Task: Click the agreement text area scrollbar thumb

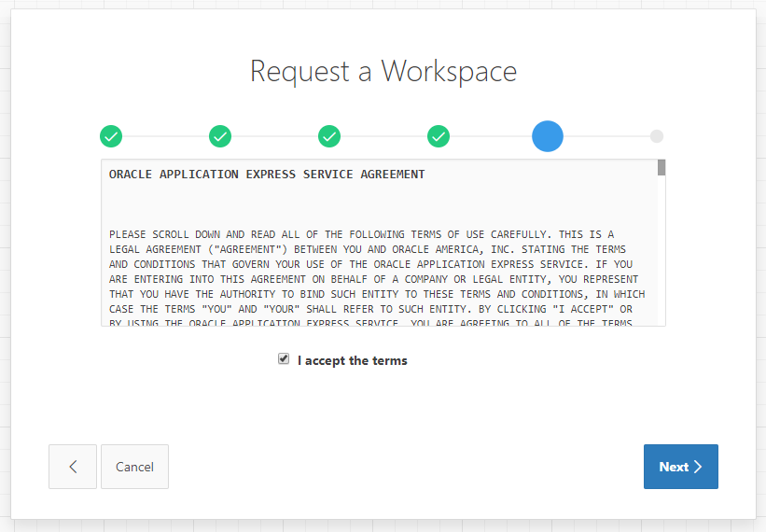Action: 662,168
